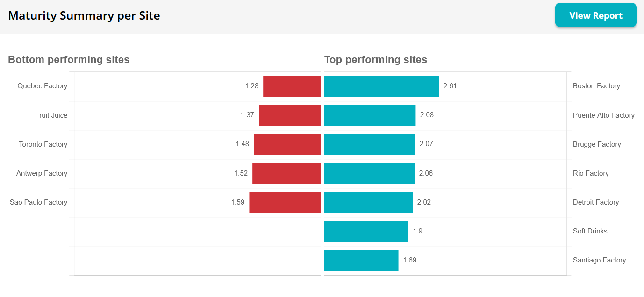Click the View Report button
644x297 pixels.
pyautogui.click(x=595, y=15)
